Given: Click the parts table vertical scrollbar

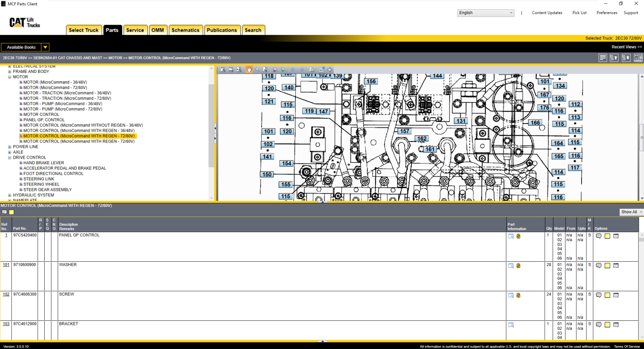Looking at the screenshot, I should (641, 287).
